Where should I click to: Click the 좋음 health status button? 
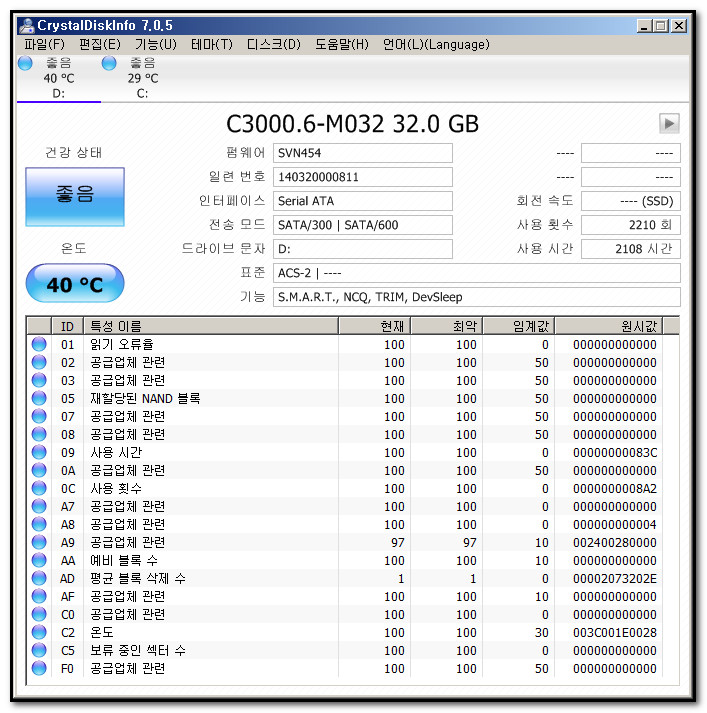tap(75, 196)
